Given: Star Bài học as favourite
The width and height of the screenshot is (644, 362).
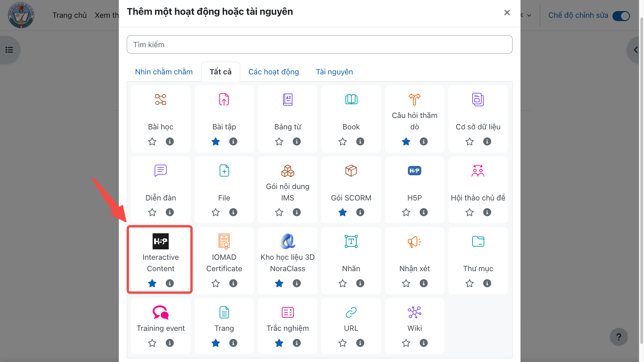Looking at the screenshot, I should tap(152, 141).
